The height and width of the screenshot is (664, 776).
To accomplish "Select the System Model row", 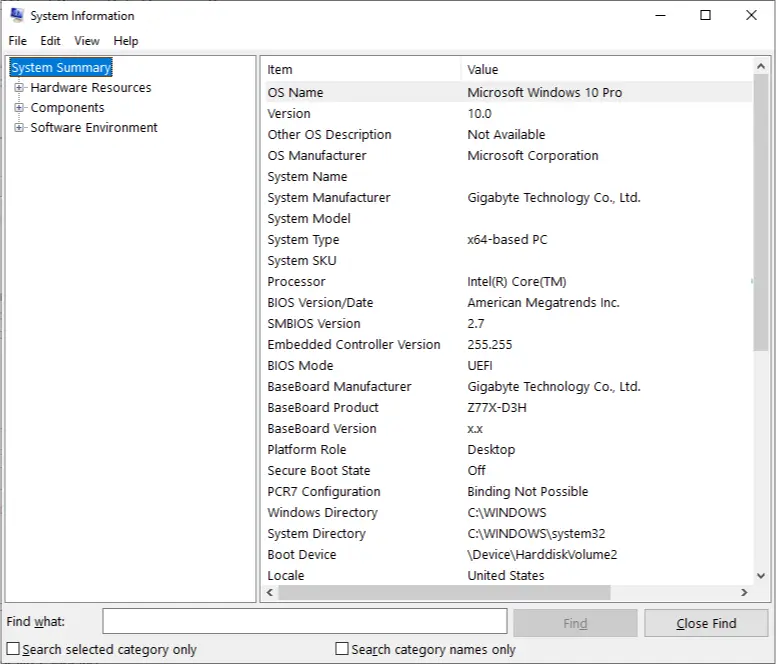I will (x=507, y=219).
